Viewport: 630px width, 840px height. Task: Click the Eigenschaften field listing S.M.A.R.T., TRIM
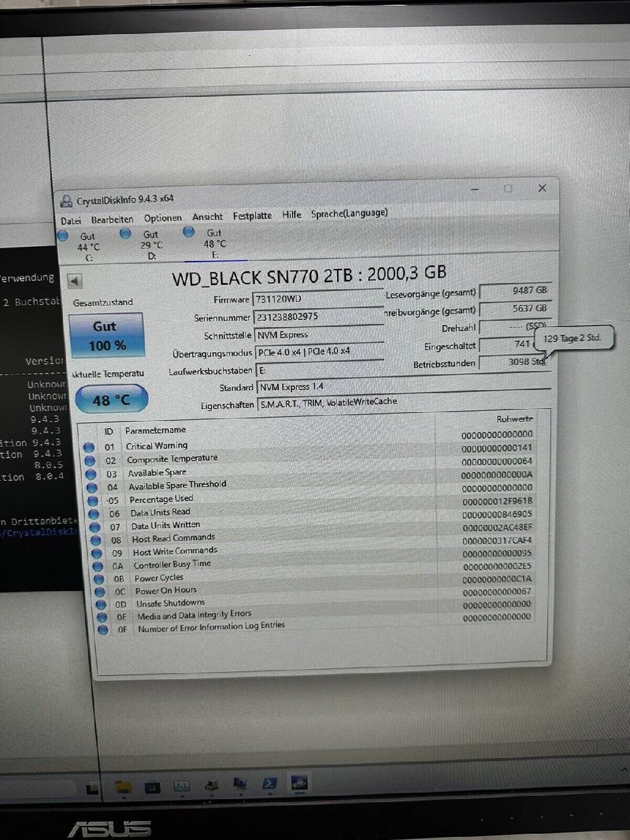[404, 402]
